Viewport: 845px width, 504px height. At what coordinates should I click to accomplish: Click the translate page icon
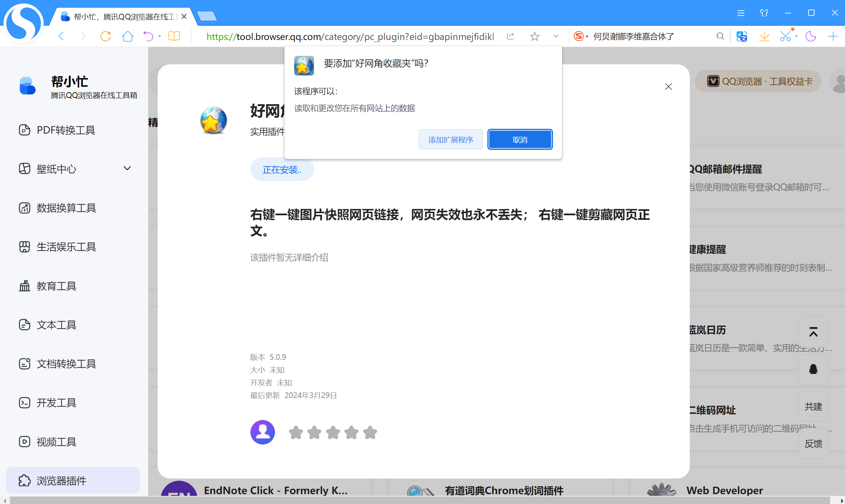point(741,36)
